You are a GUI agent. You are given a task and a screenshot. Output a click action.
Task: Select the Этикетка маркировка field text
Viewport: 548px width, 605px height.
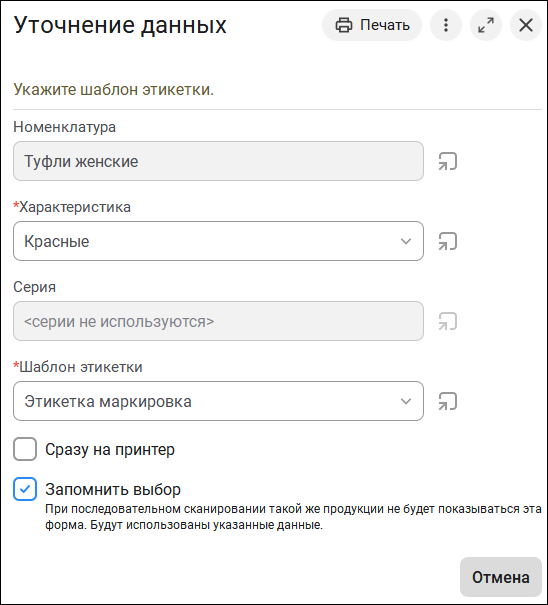point(108,401)
